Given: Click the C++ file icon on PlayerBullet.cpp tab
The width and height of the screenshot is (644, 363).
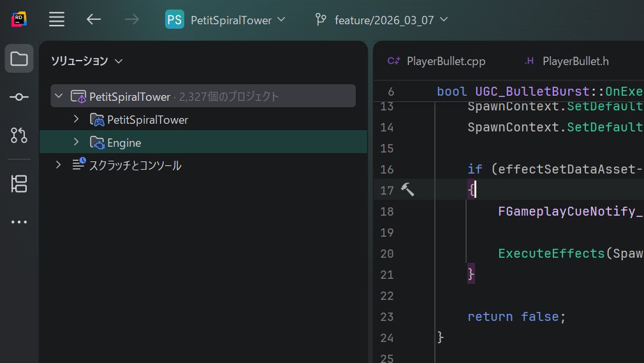Looking at the screenshot, I should (393, 61).
